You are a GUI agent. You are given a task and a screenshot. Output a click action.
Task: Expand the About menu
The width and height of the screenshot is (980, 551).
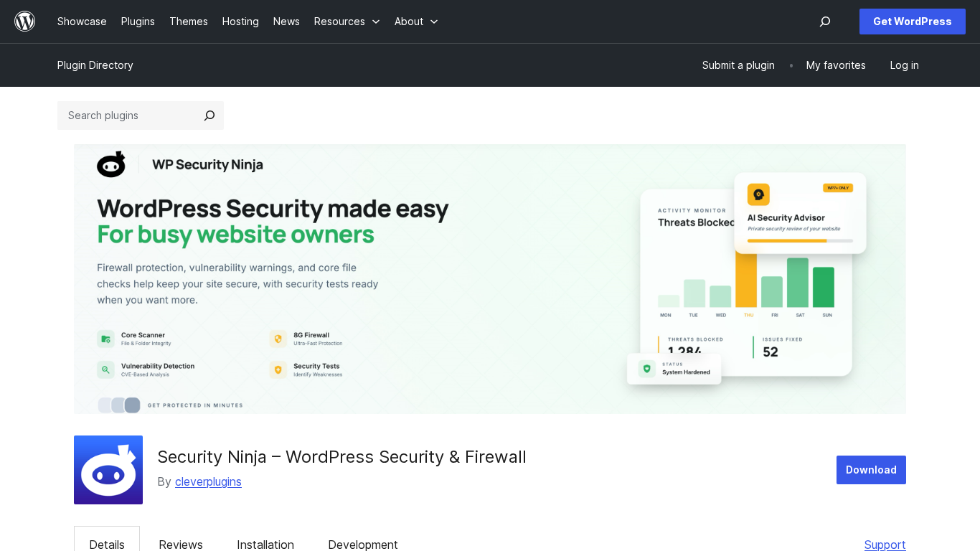click(x=416, y=22)
